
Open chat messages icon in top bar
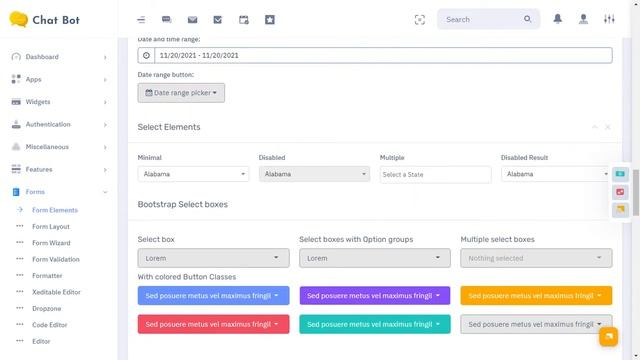[167, 20]
